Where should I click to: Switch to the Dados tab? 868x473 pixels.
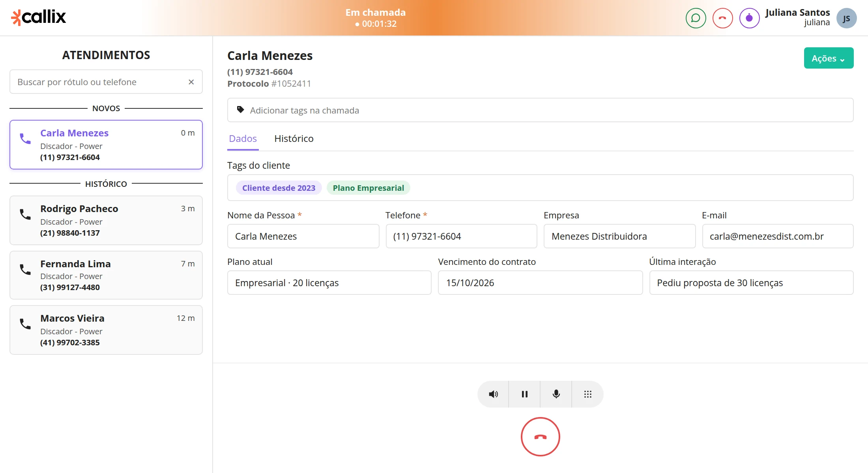pos(243,139)
